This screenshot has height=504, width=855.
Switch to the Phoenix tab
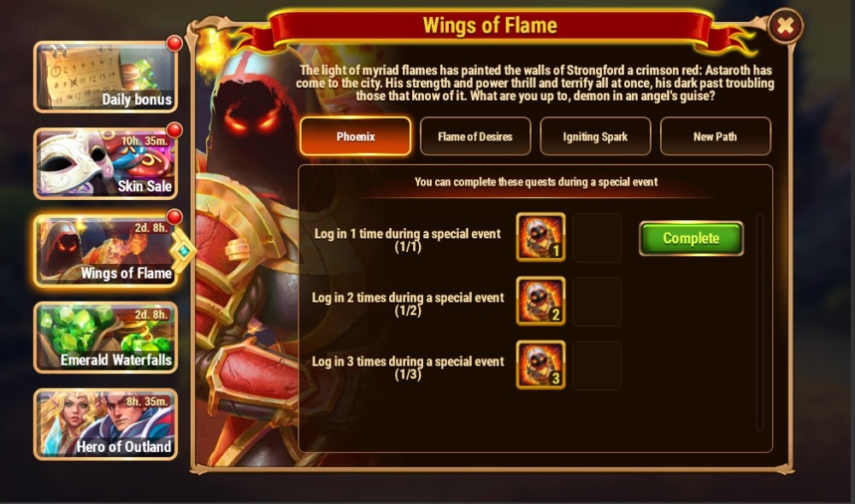coord(356,136)
